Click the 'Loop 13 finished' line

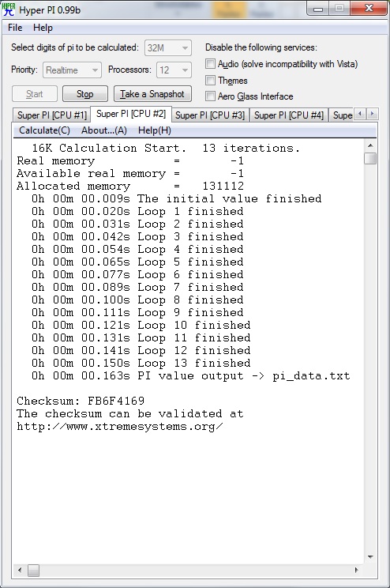pyautogui.click(x=141, y=363)
